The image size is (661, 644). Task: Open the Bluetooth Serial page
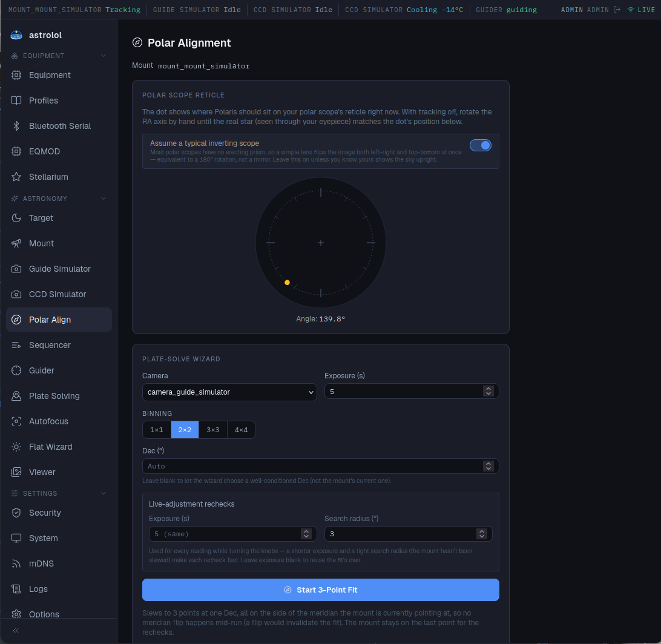click(x=59, y=126)
